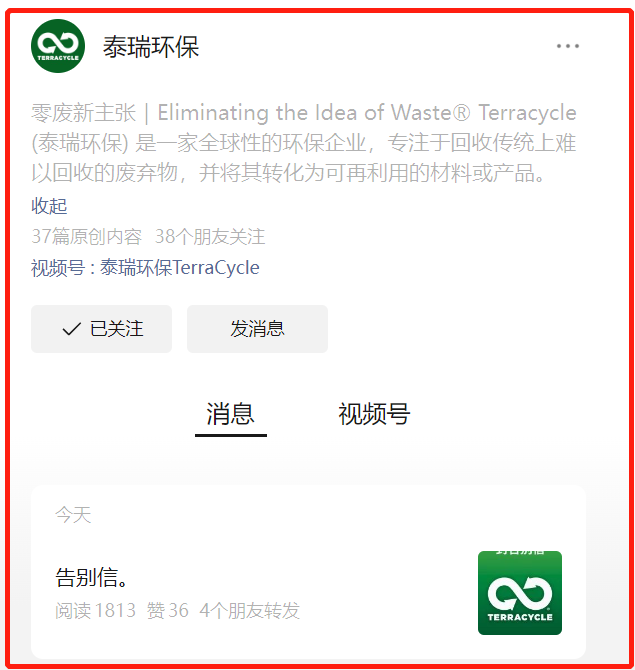Click the checkmark icon beside 已关注
The height and width of the screenshot is (670, 635).
71,329
